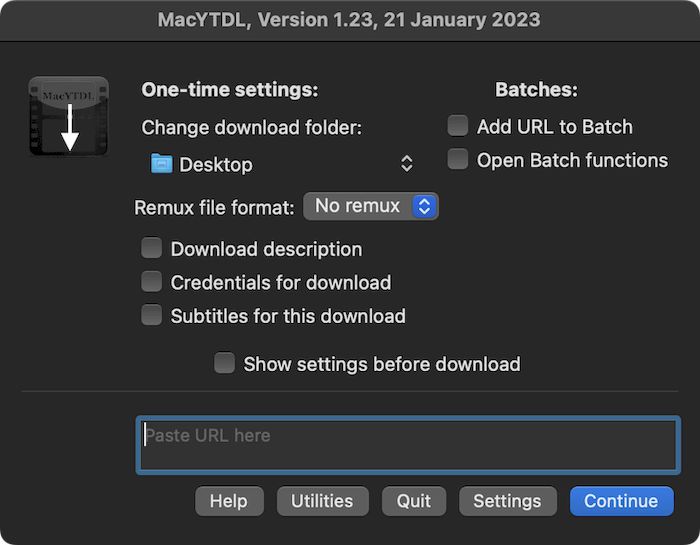Image resolution: width=700 pixels, height=545 pixels.
Task: Toggle Subtitles for this download
Action: point(152,315)
